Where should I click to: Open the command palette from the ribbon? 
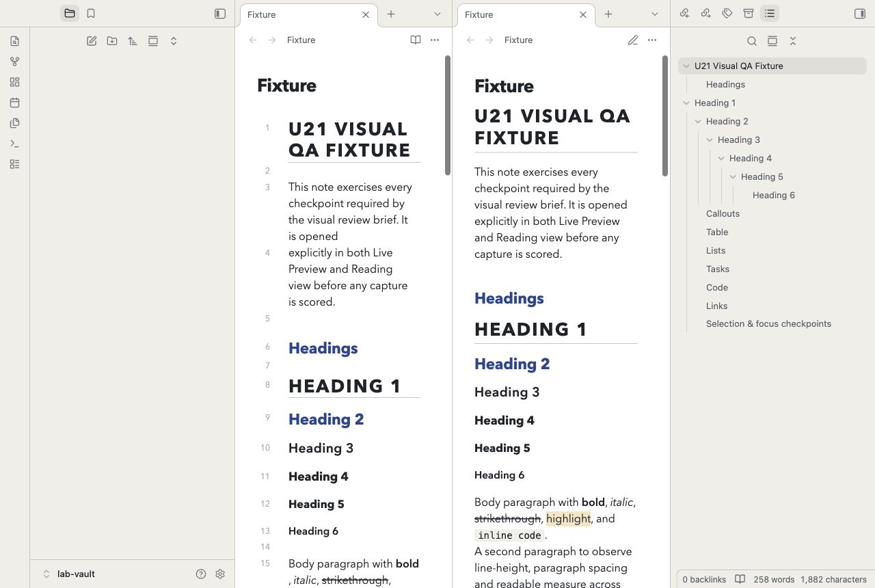(15, 144)
